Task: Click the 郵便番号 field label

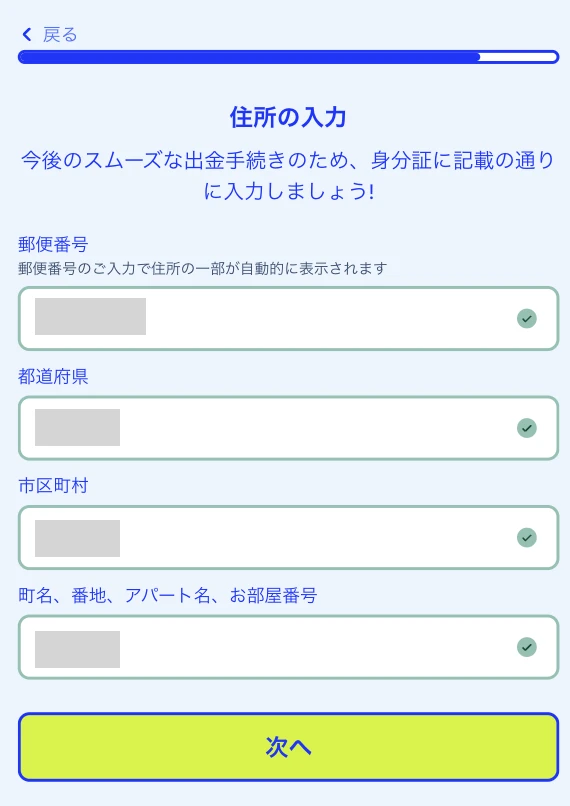Action: 53,244
